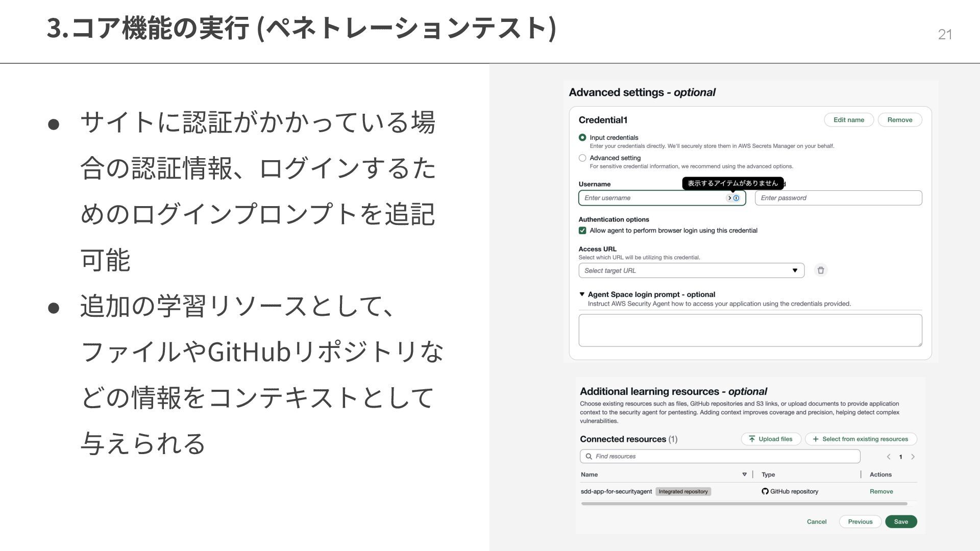Sort resources by Name column arrow
This screenshot has width=980, height=551.
tap(744, 474)
